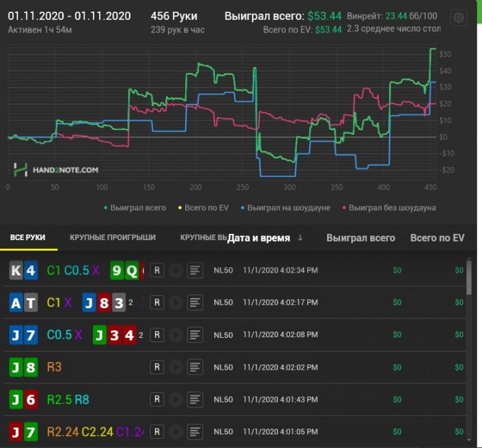Open hand history text for the 4:01:05 hand

pos(195,431)
